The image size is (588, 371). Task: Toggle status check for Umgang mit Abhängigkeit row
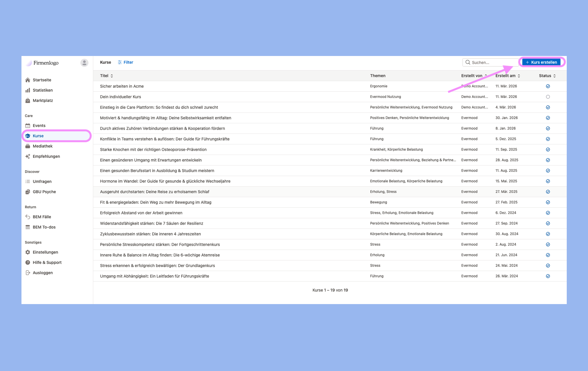click(548, 276)
